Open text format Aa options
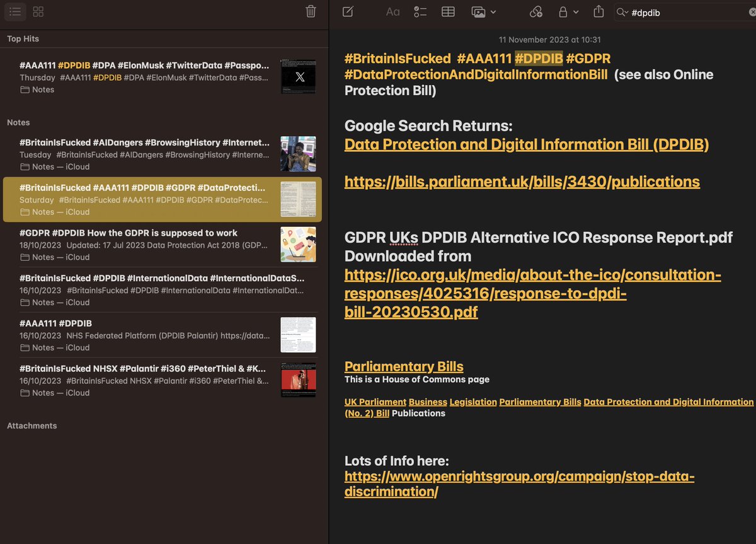 point(392,11)
